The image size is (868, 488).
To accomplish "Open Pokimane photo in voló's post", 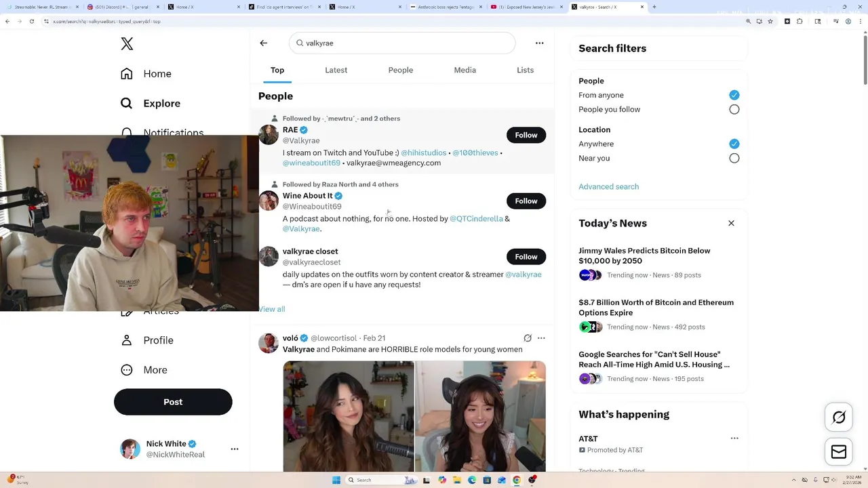I will 480,416.
